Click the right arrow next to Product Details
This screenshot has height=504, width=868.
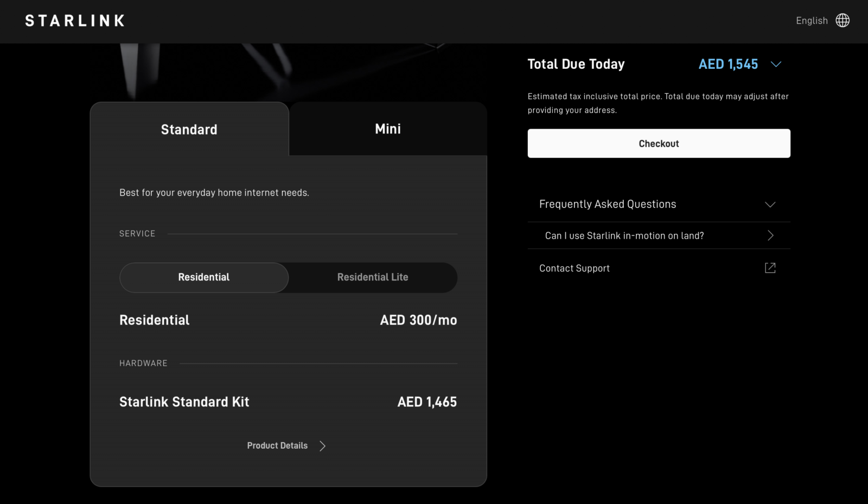pyautogui.click(x=323, y=446)
